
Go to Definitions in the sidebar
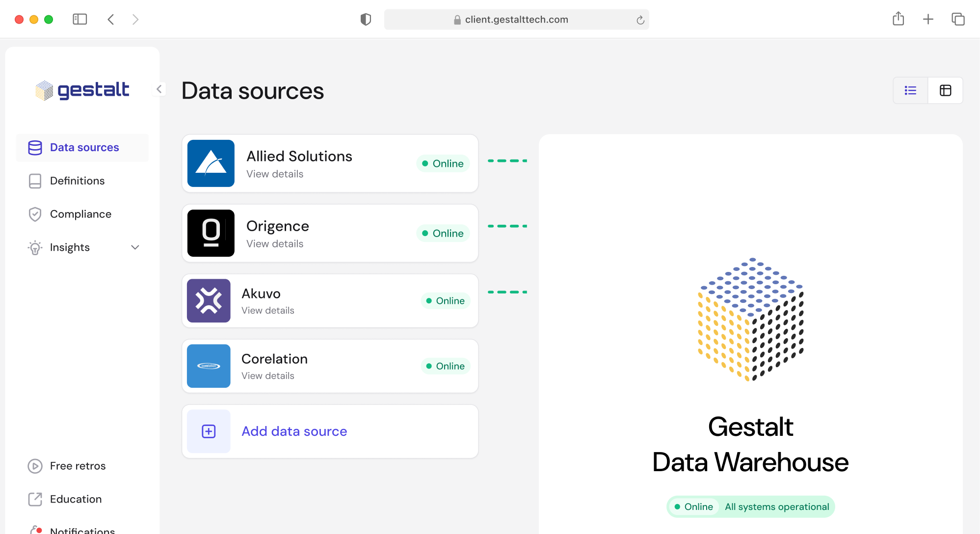click(x=77, y=181)
